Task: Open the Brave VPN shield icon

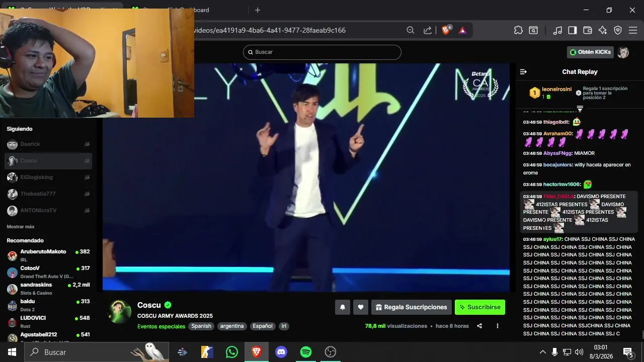Action: (x=618, y=30)
